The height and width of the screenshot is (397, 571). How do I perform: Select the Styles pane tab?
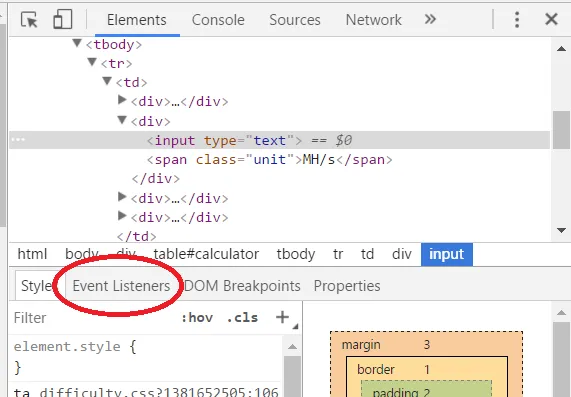tap(36, 286)
